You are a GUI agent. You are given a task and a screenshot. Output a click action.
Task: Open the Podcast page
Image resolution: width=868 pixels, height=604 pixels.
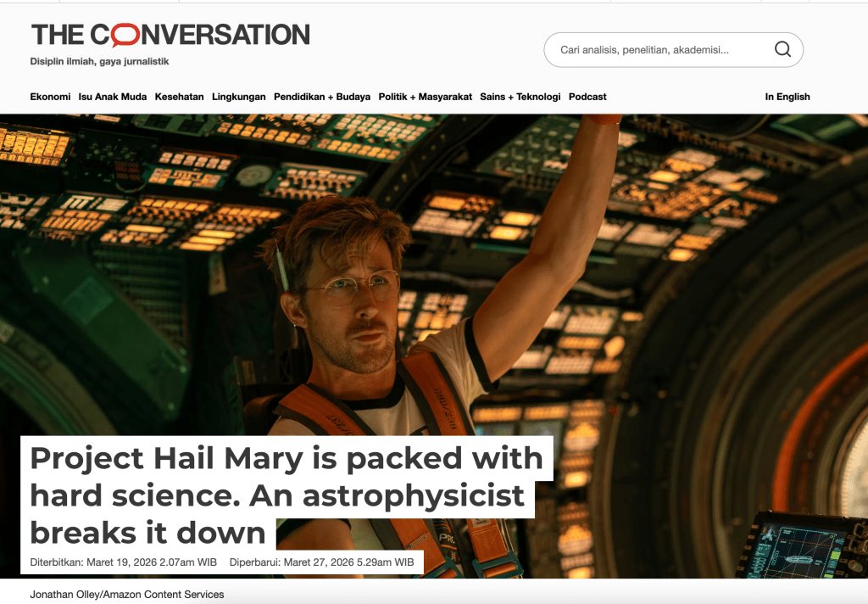pyautogui.click(x=587, y=97)
